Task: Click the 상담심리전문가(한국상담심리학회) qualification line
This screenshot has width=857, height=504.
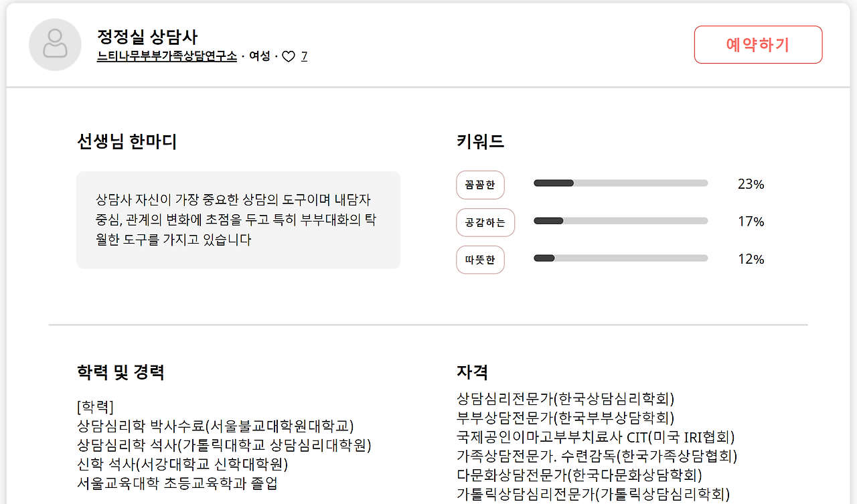Action: pos(565,399)
